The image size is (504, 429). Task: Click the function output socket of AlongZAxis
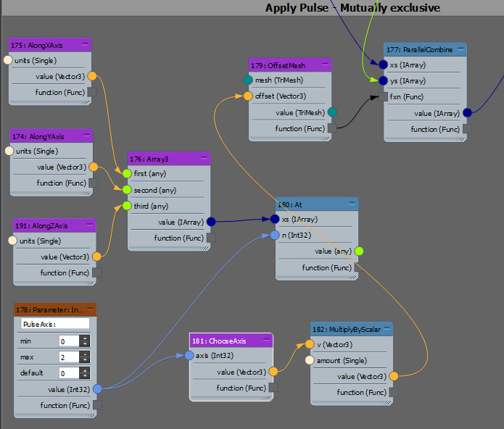[96, 272]
